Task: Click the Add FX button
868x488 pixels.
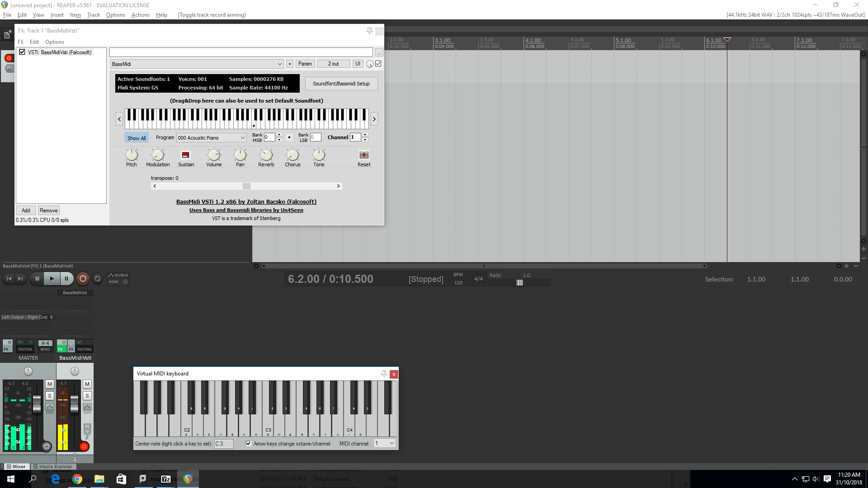Action: (26, 211)
